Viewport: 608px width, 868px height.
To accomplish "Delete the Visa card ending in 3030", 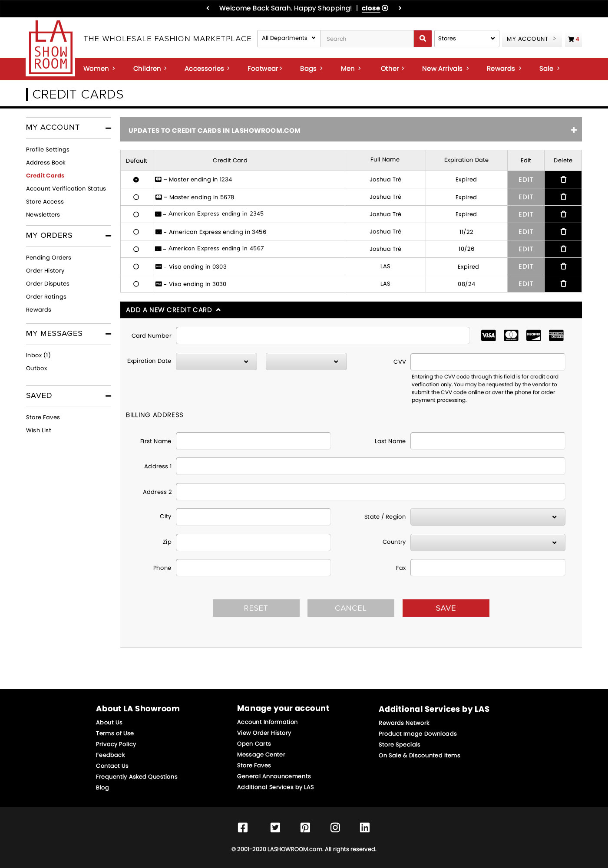I will click(563, 284).
